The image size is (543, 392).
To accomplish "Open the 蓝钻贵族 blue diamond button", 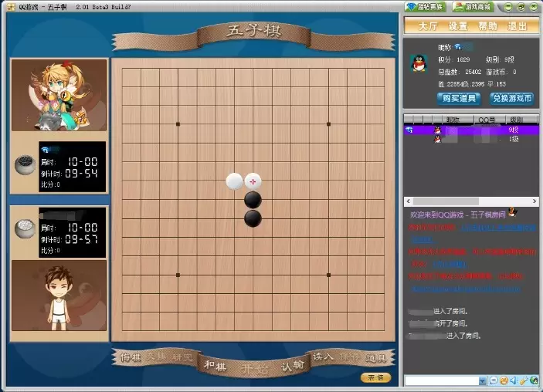I will (x=425, y=7).
